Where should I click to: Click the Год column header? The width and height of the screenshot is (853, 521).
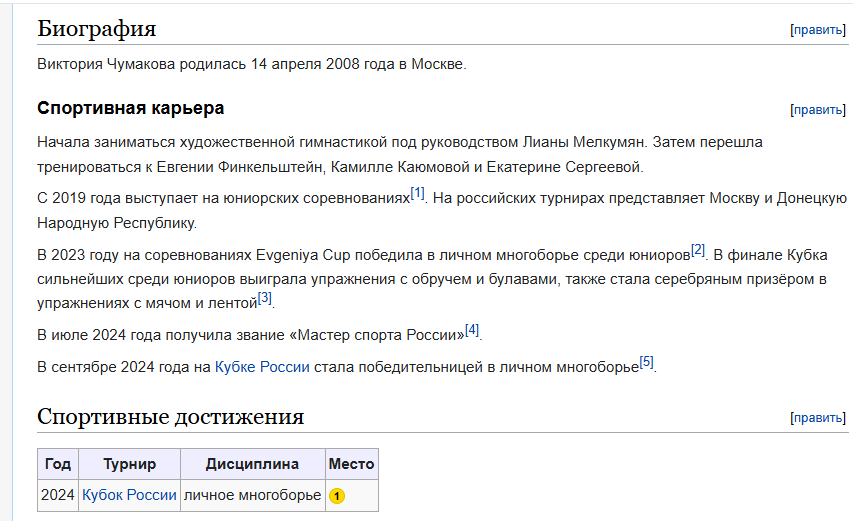[x=58, y=464]
